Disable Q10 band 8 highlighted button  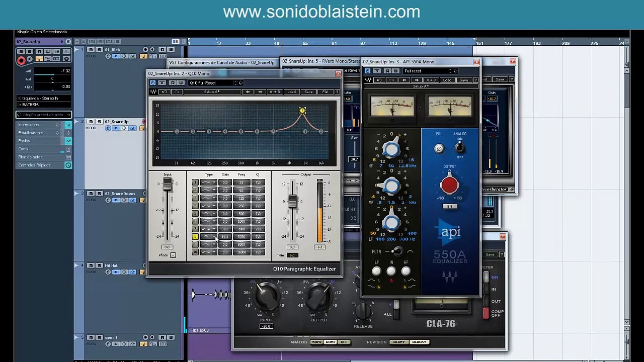[195, 237]
